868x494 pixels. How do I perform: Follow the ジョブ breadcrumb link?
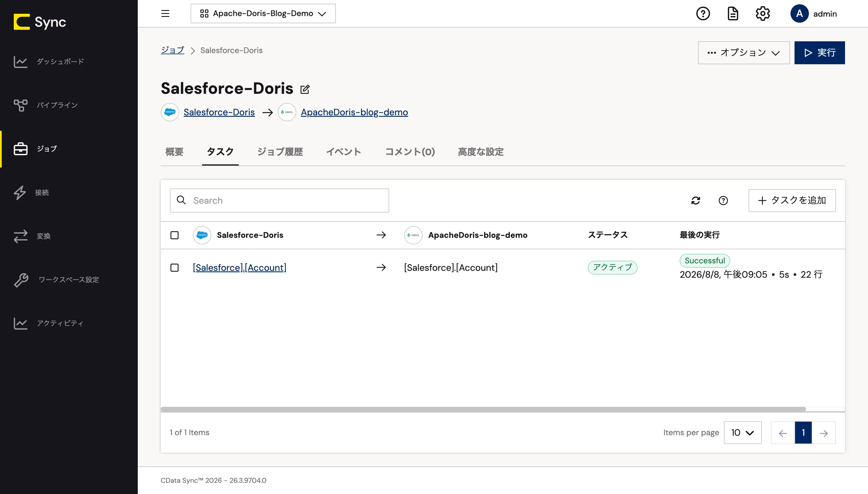[173, 50]
